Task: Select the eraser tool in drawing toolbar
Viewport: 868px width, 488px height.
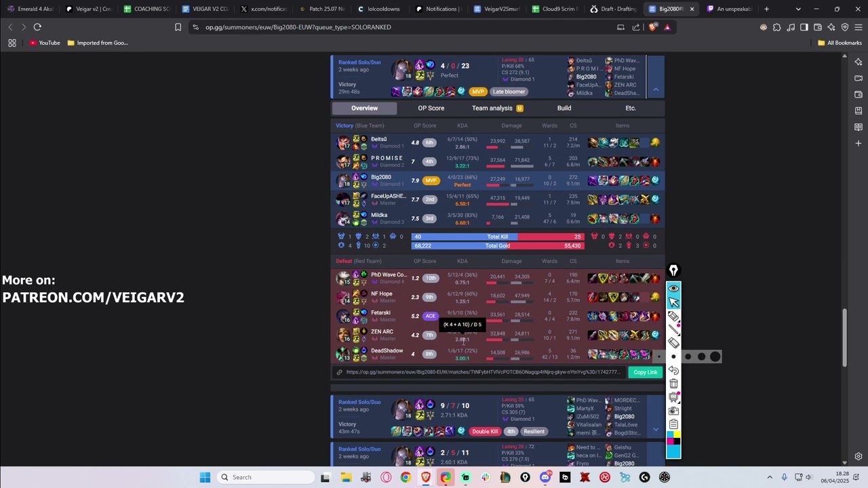Action: pyautogui.click(x=673, y=343)
